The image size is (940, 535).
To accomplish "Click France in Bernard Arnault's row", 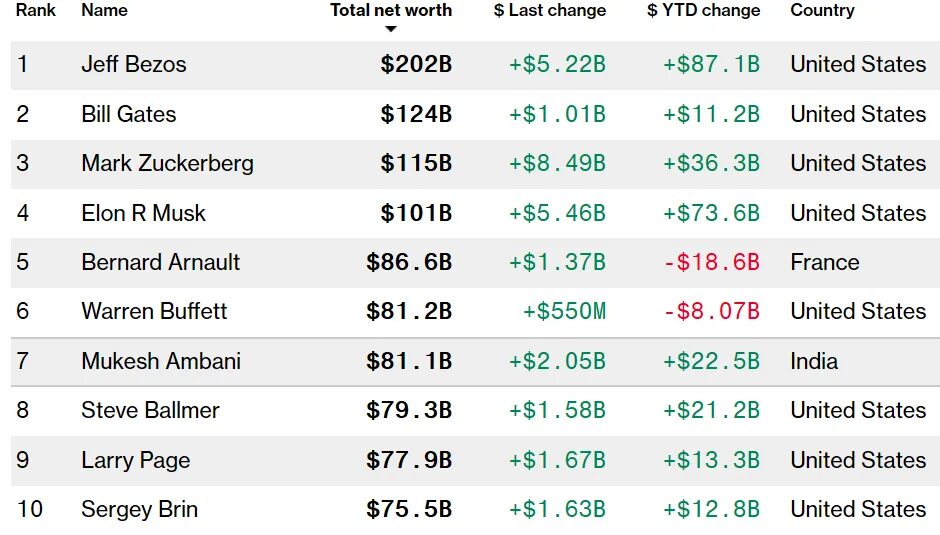I will [x=824, y=262].
